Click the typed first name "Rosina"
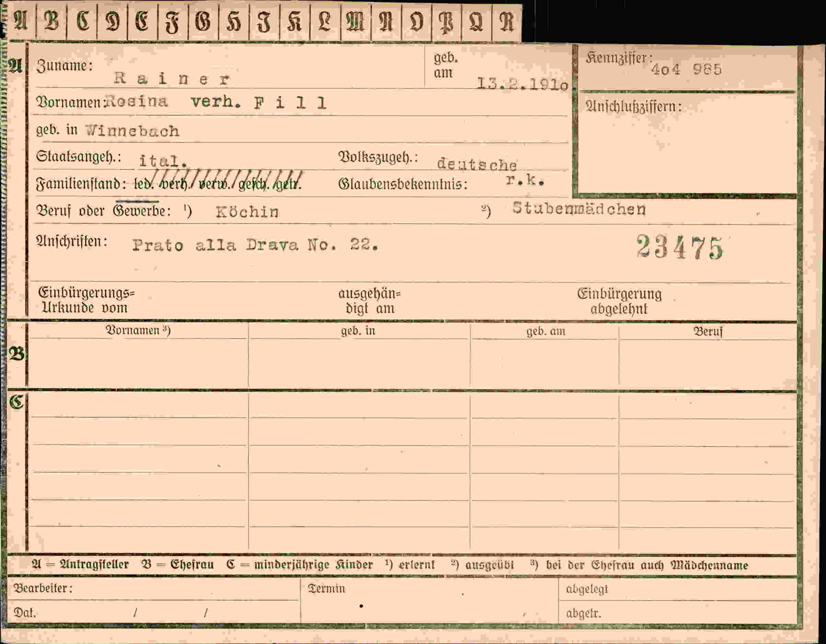This screenshot has width=826, height=644. tap(137, 101)
